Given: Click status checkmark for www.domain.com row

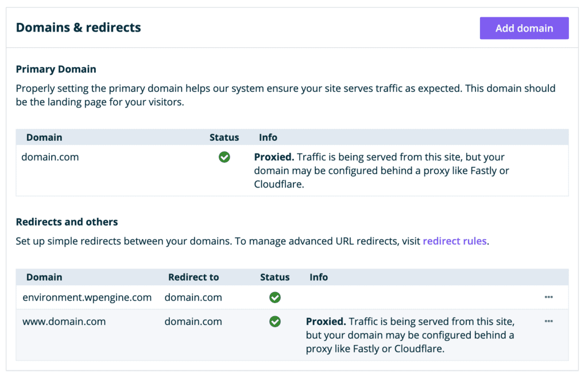Looking at the screenshot, I should [275, 321].
